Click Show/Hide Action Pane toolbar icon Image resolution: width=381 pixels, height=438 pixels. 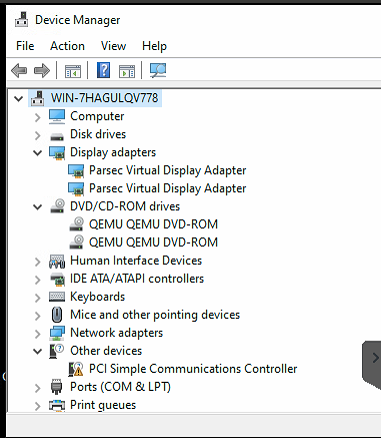pos(127,71)
